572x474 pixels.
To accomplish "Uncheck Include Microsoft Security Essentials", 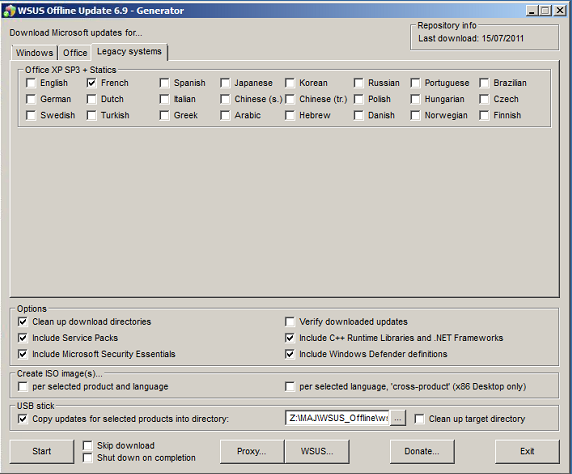I will (23, 354).
